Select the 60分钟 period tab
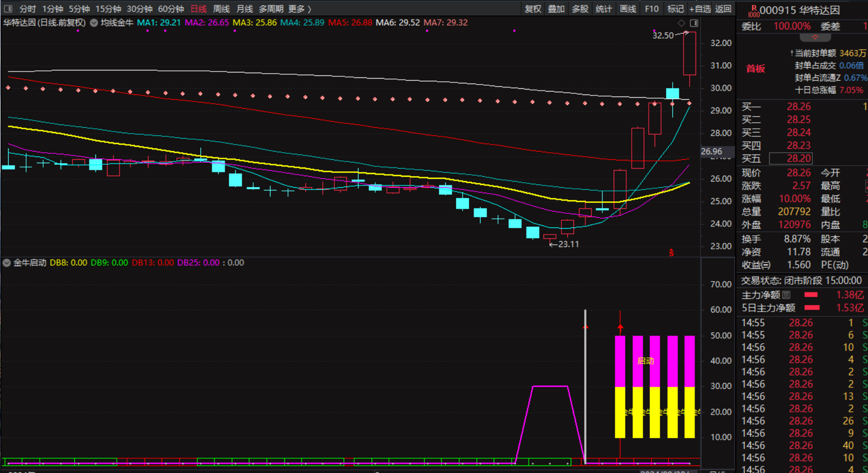 pyautogui.click(x=171, y=9)
